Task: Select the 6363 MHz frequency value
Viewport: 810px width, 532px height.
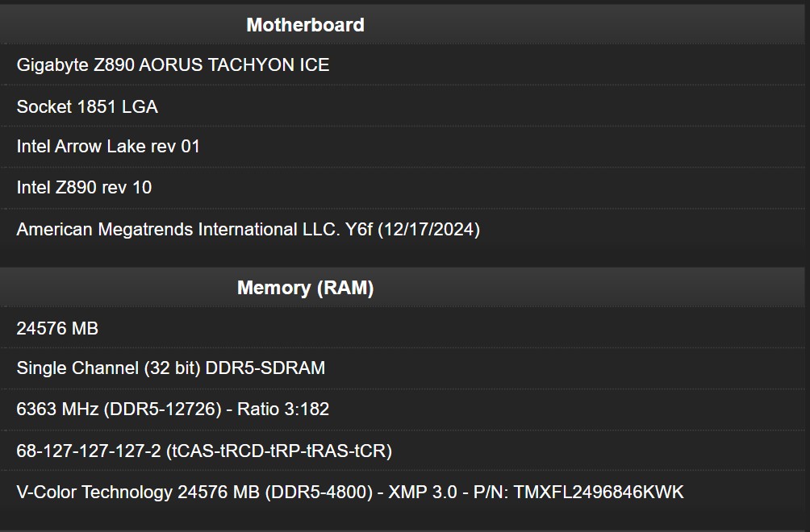Action: [x=57, y=409]
